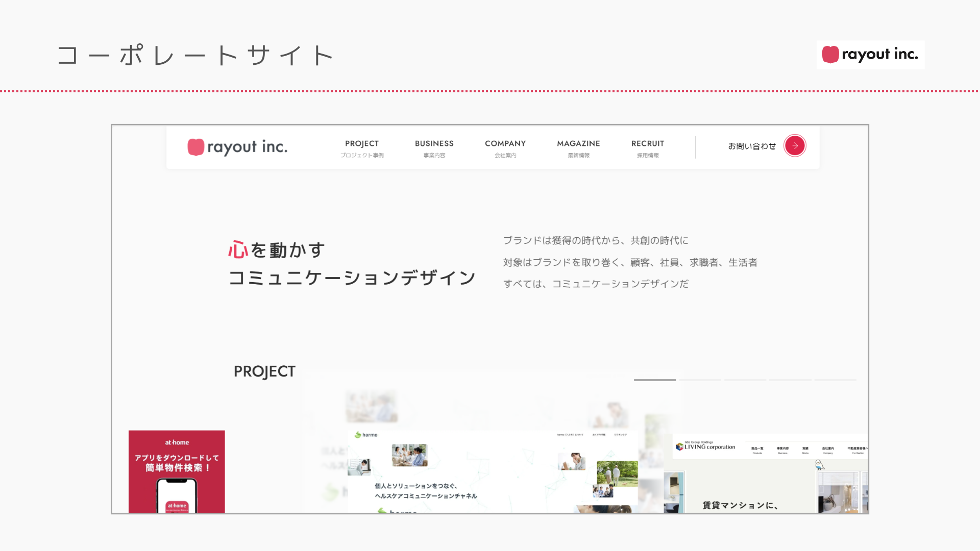Viewport: 980px width, 551px height.
Task: Click the red 心 character in the headline
Action: [238, 251]
